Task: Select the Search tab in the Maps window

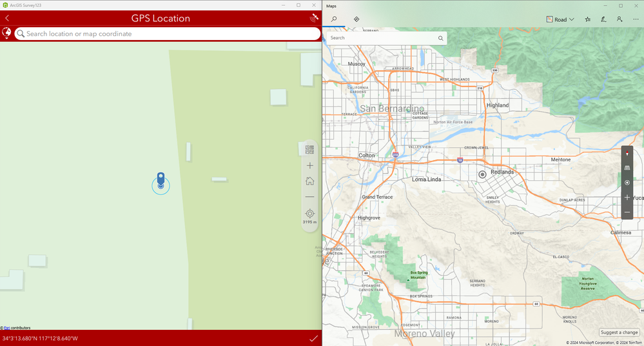Action: [334, 19]
